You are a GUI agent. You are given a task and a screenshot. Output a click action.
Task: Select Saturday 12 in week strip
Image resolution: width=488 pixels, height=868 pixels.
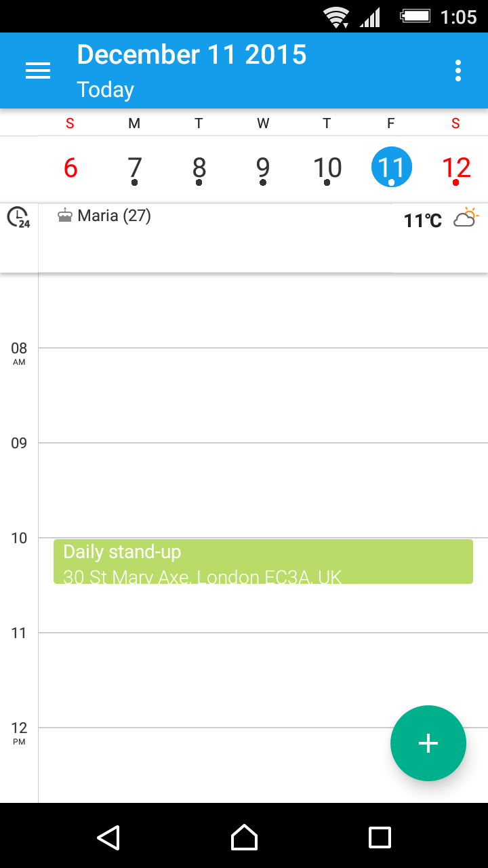455,167
